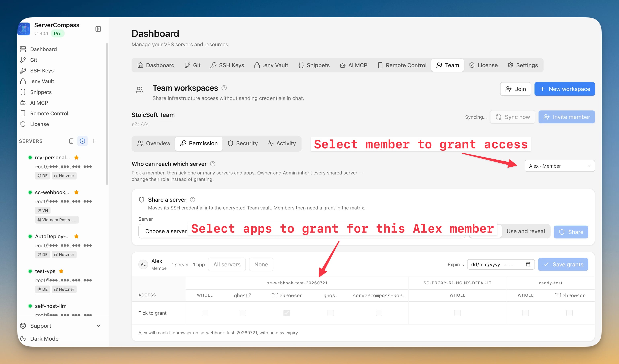Toggle favorite star on test-vps server
The height and width of the screenshot is (364, 619).
click(x=61, y=271)
